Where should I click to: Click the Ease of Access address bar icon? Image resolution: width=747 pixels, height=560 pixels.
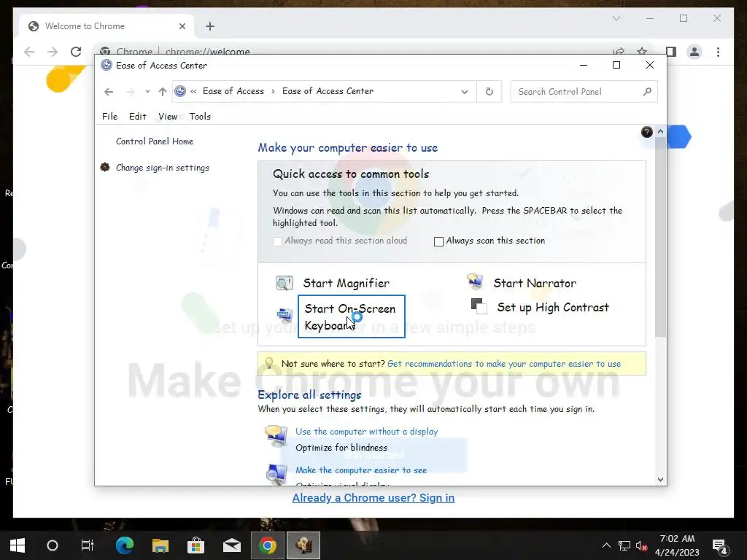coord(180,91)
